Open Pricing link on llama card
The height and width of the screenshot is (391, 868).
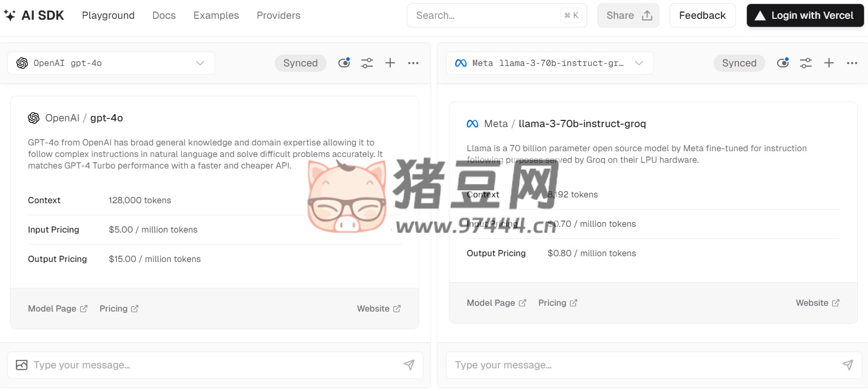pyautogui.click(x=558, y=303)
